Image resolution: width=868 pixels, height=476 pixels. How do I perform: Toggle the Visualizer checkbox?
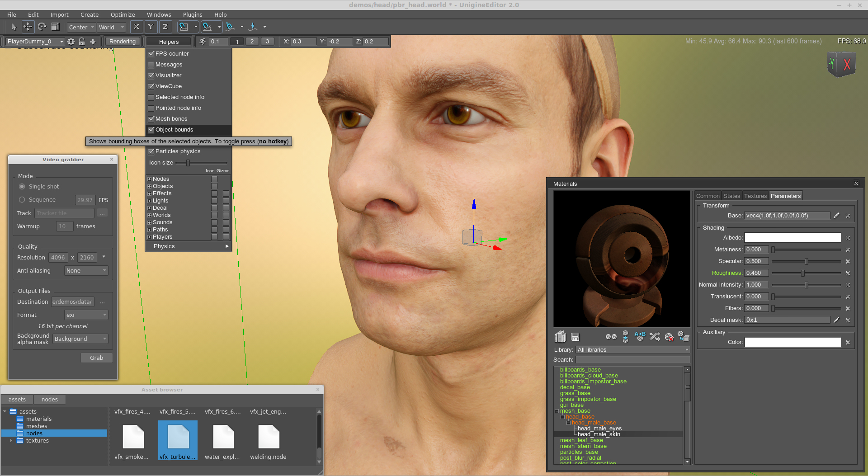(151, 75)
